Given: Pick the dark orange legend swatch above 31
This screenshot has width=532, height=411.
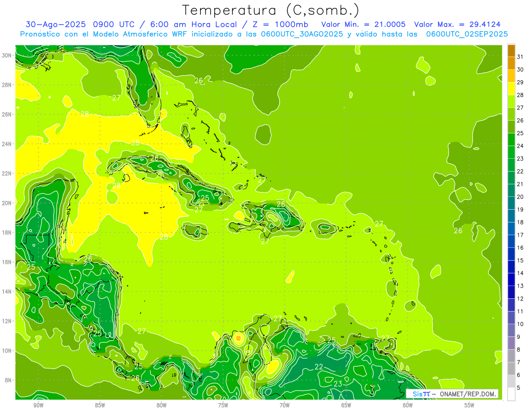Looking at the screenshot, I should (x=511, y=51).
